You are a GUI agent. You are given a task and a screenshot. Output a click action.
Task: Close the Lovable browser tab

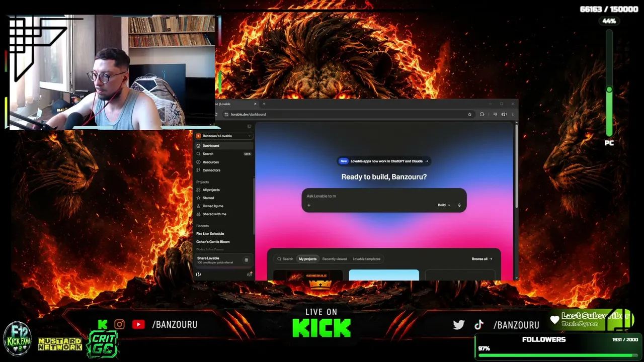(255, 104)
